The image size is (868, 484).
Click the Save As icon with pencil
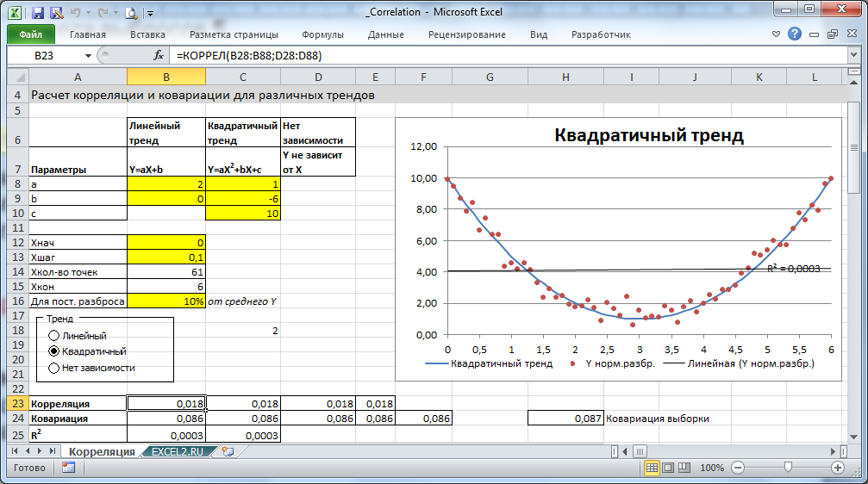(56, 12)
